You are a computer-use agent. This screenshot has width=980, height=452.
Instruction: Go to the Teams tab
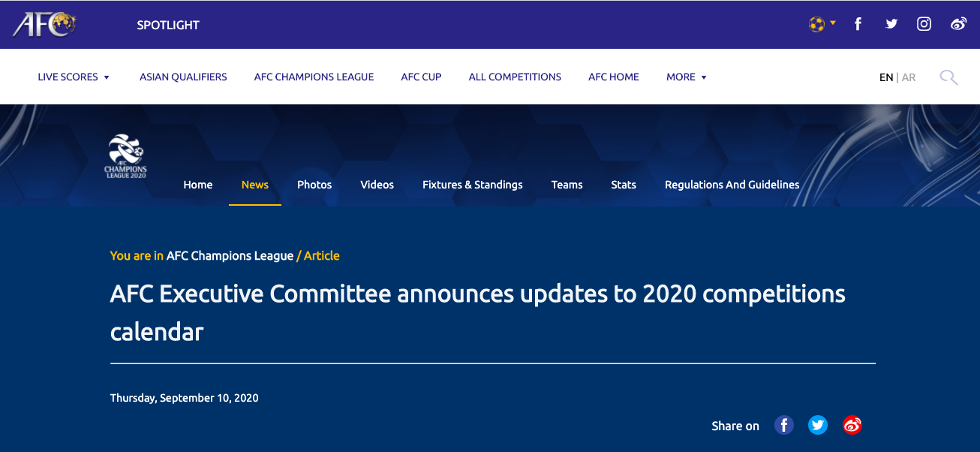[567, 185]
